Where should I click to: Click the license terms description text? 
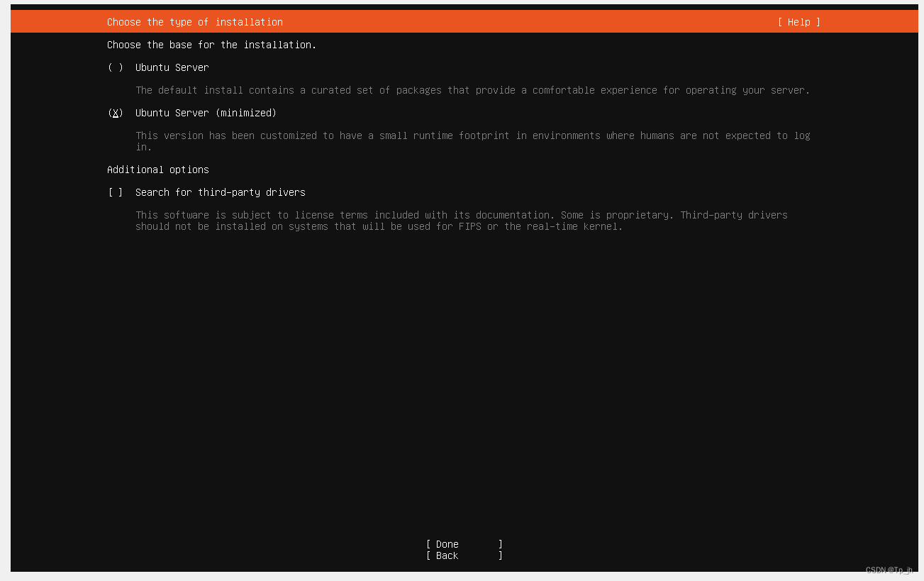pyautogui.click(x=462, y=221)
